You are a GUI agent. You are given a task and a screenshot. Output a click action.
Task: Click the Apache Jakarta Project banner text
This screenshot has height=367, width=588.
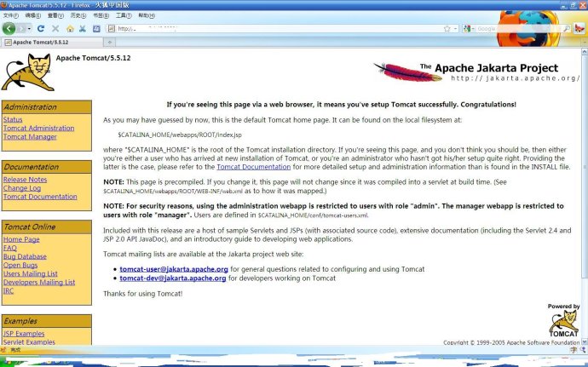pos(496,68)
